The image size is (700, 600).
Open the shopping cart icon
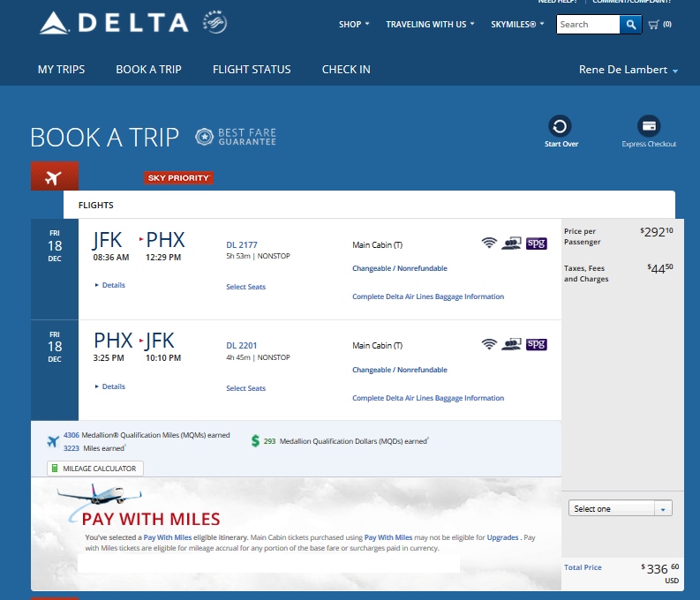coord(654,25)
